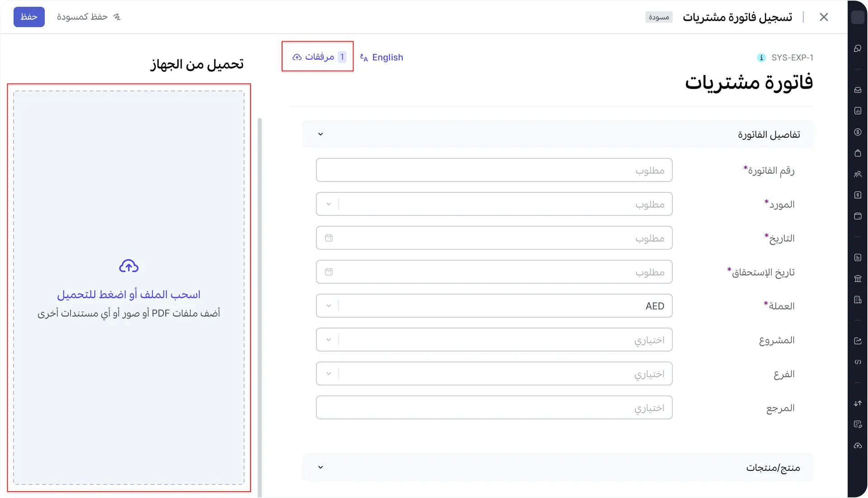
Task: Select the reports chart icon in sidebar
Action: (x=858, y=110)
